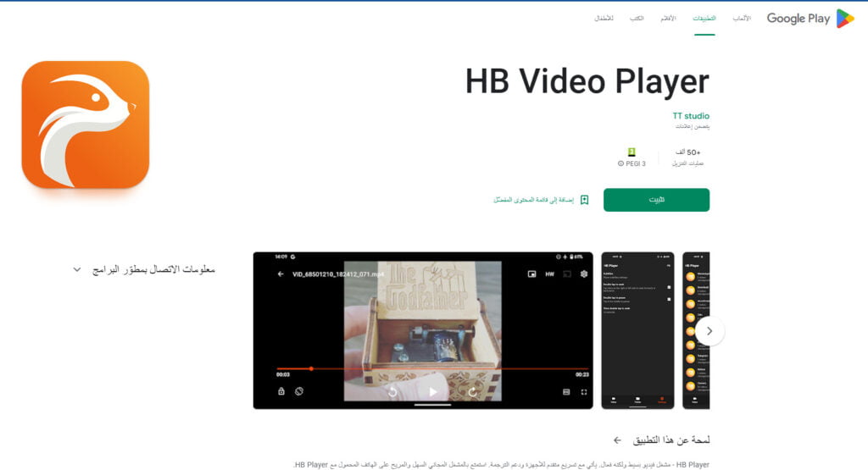Click the HW decoder toggle in the screenshot
Viewport: 868px width, 470px height.
click(549, 274)
